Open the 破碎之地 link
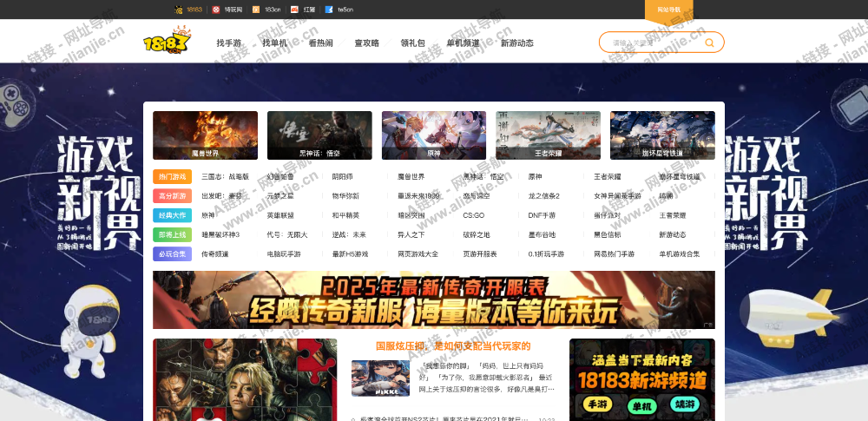The width and height of the screenshot is (868, 421). (x=476, y=235)
